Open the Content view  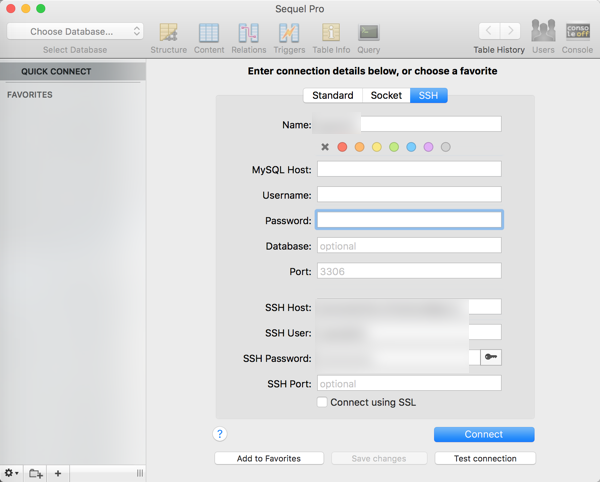tap(209, 38)
